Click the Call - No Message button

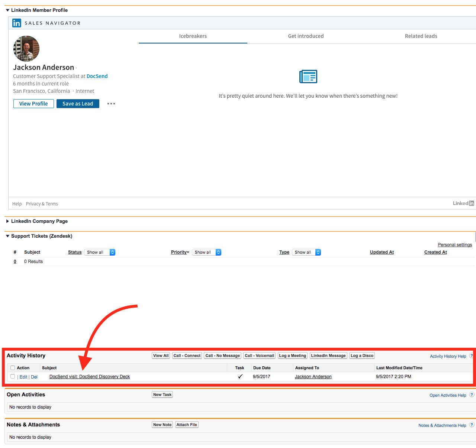point(223,356)
